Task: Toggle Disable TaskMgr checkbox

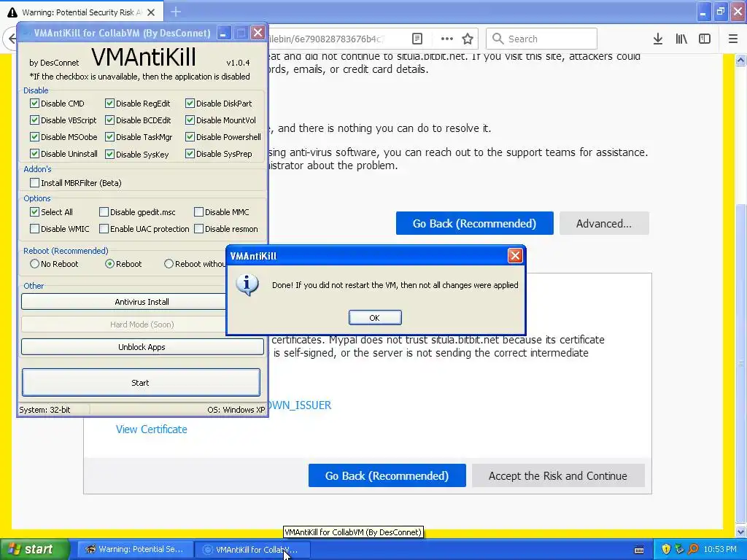Action: point(109,136)
